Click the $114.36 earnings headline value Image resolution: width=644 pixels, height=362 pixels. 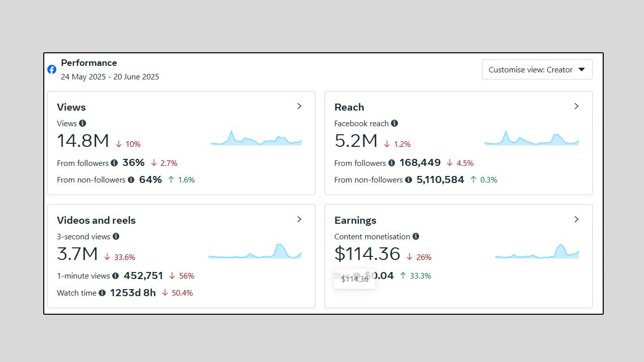pos(367,254)
